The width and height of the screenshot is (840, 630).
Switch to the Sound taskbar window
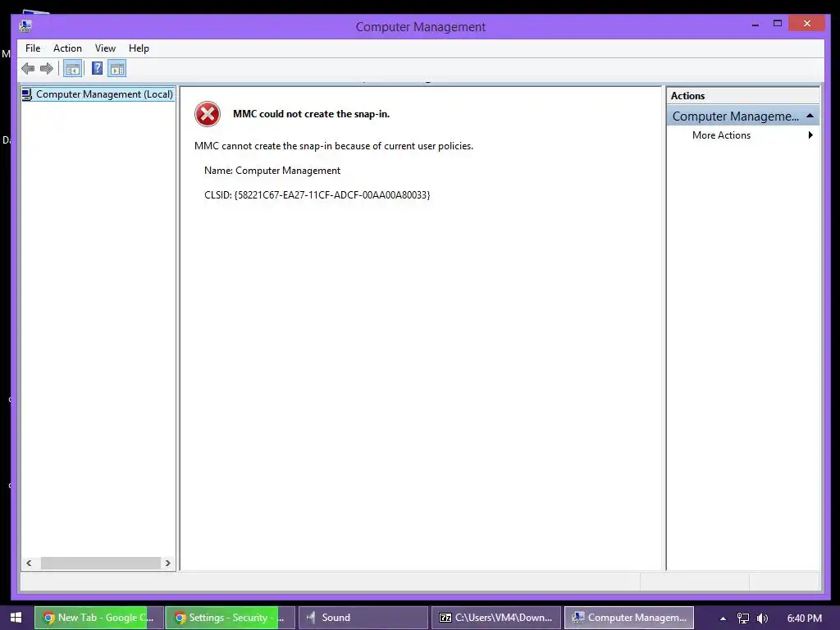point(363,618)
